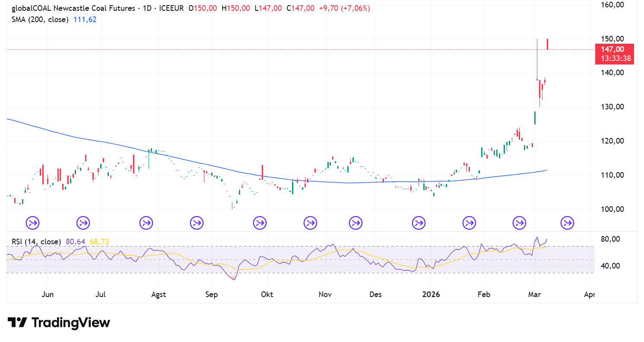
Task: Click the contract rollover marker before Jun
Action: [33, 223]
